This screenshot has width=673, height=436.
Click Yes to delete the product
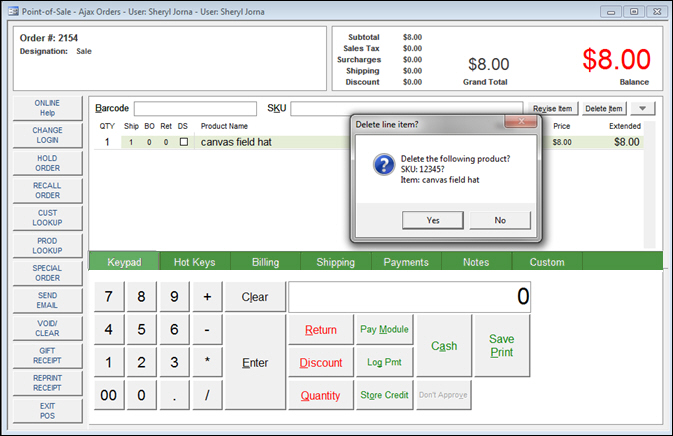point(431,220)
